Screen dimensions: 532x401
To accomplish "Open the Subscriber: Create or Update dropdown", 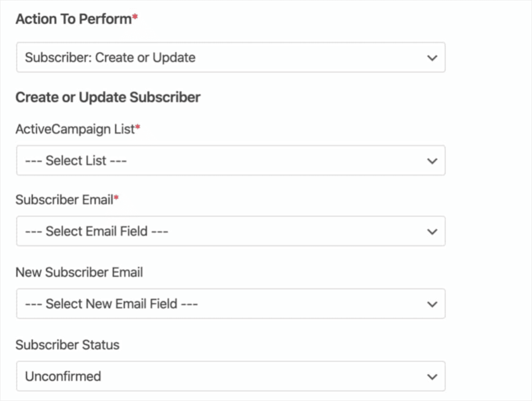I will pyautogui.click(x=231, y=57).
